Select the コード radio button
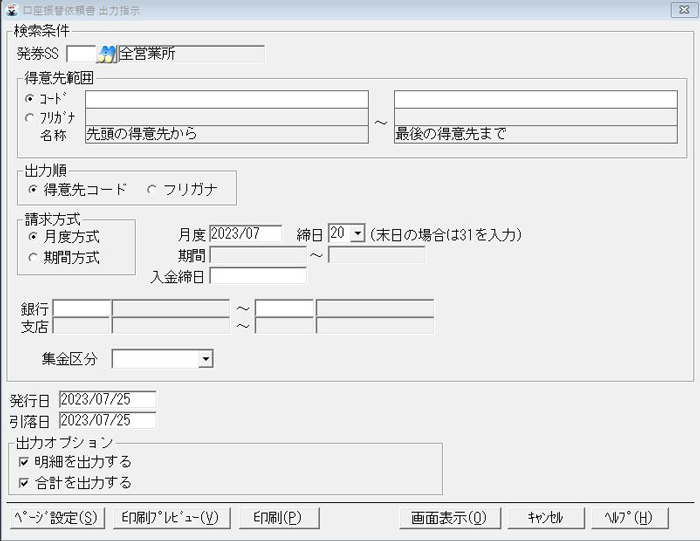The height and width of the screenshot is (541, 700). [29, 99]
